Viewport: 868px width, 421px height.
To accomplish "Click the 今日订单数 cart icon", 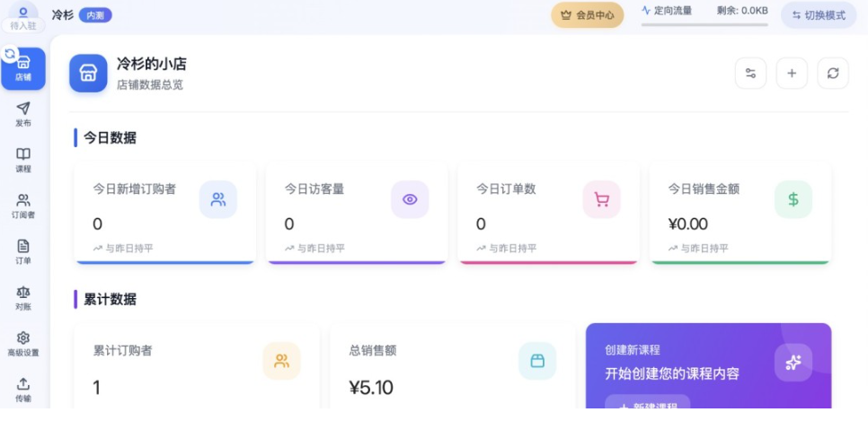I will coord(602,199).
